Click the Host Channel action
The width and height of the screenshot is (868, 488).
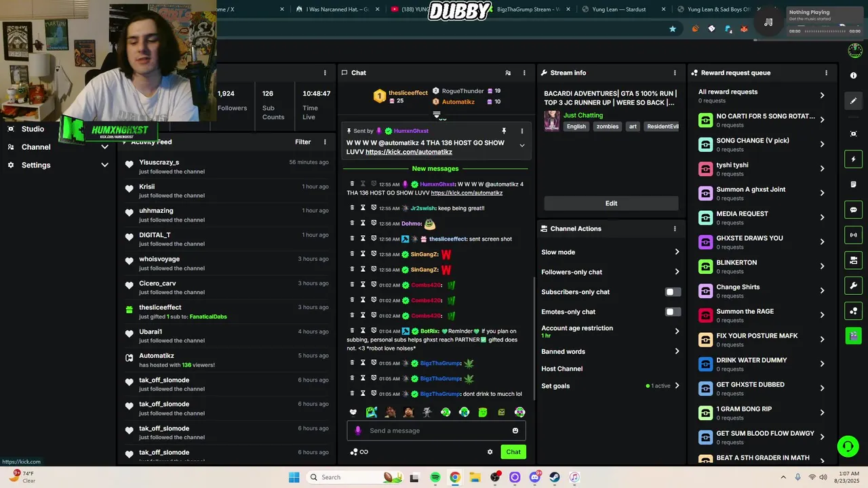(561, 369)
